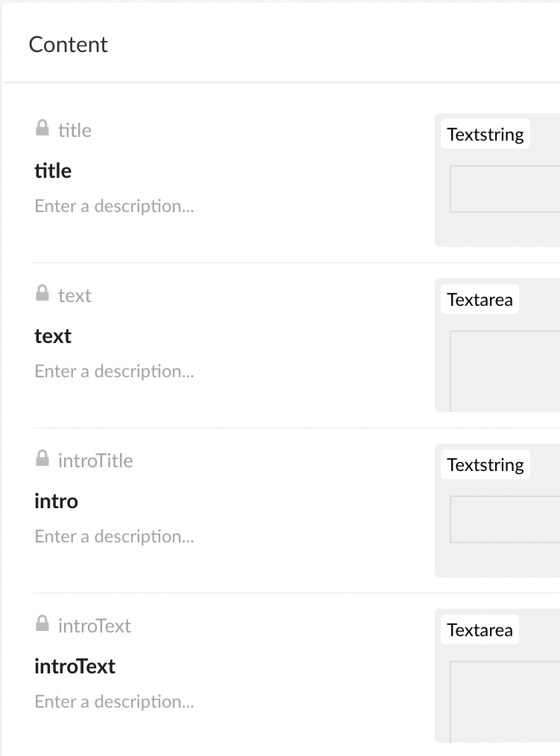The image size is (560, 756).
Task: Click the lock icon beside text alias
Action: coord(42,293)
